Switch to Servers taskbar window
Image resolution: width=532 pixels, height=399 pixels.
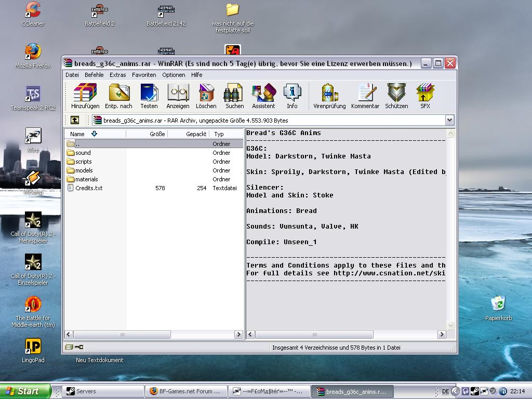coord(104,391)
